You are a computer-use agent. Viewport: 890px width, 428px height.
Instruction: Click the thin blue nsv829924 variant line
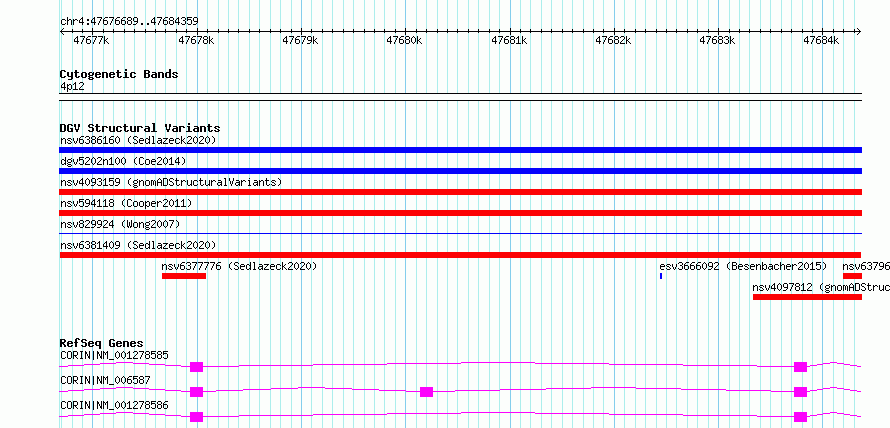coord(460,233)
